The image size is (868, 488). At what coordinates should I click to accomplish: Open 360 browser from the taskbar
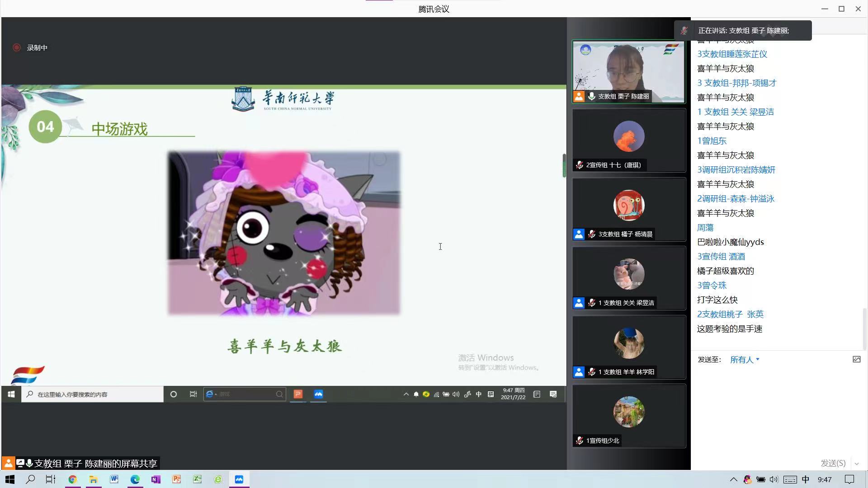(218, 479)
